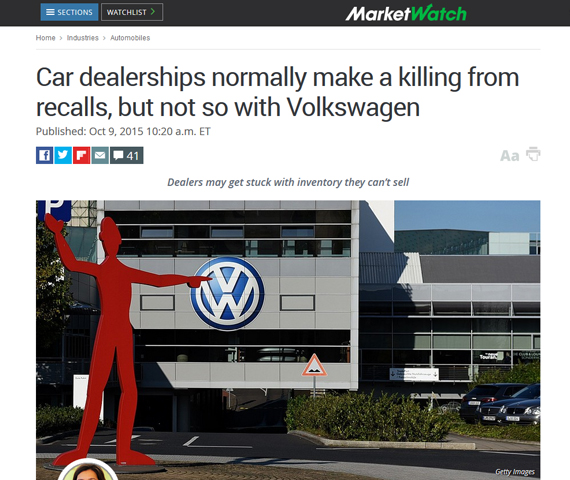
Task: Email this article using envelope icon
Action: [x=100, y=155]
